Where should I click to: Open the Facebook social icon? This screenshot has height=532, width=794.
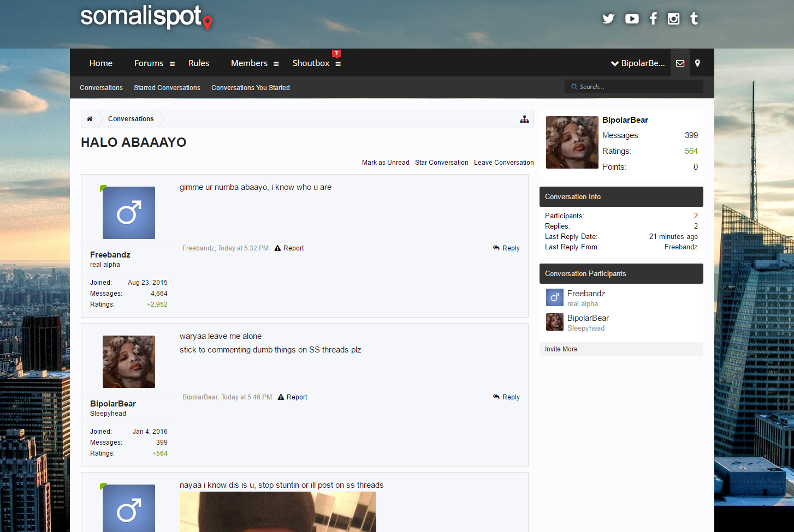(x=653, y=19)
